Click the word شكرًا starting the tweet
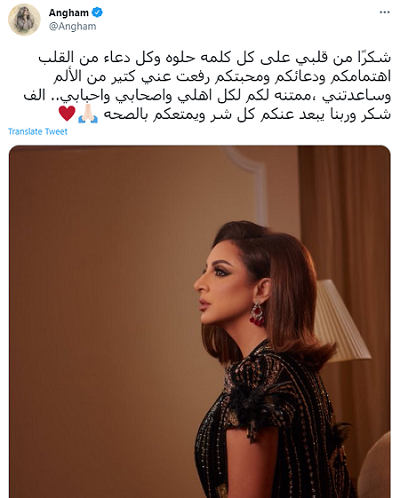This screenshot has width=400, height=498. pos(374,57)
